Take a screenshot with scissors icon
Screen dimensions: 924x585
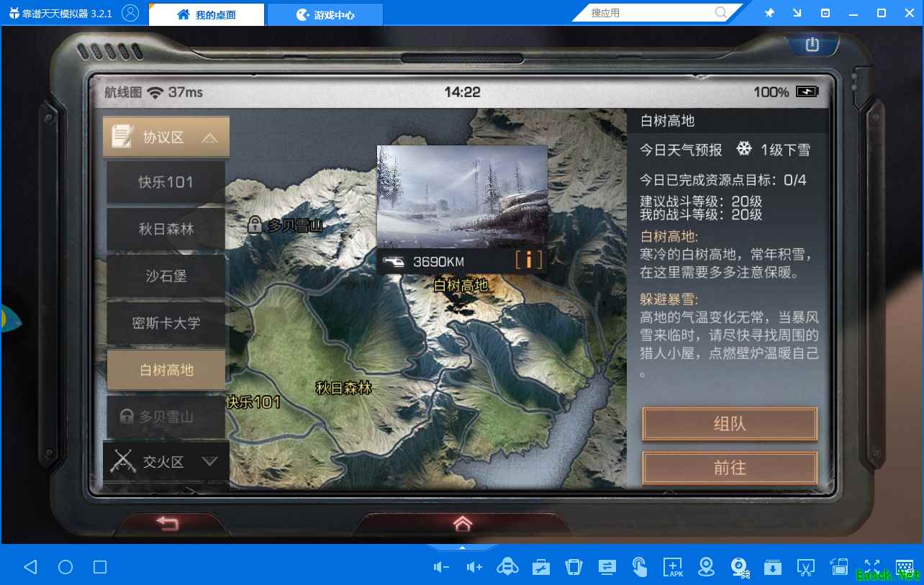(x=805, y=567)
